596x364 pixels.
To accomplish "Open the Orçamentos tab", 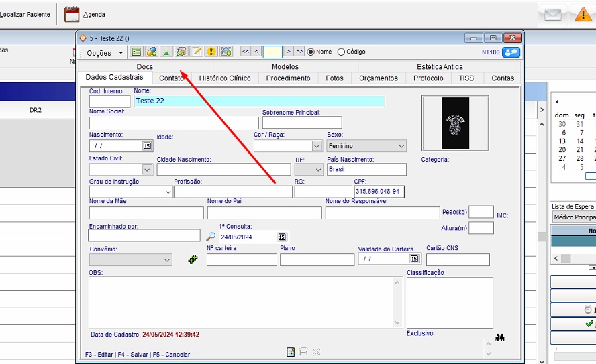I will click(x=378, y=78).
